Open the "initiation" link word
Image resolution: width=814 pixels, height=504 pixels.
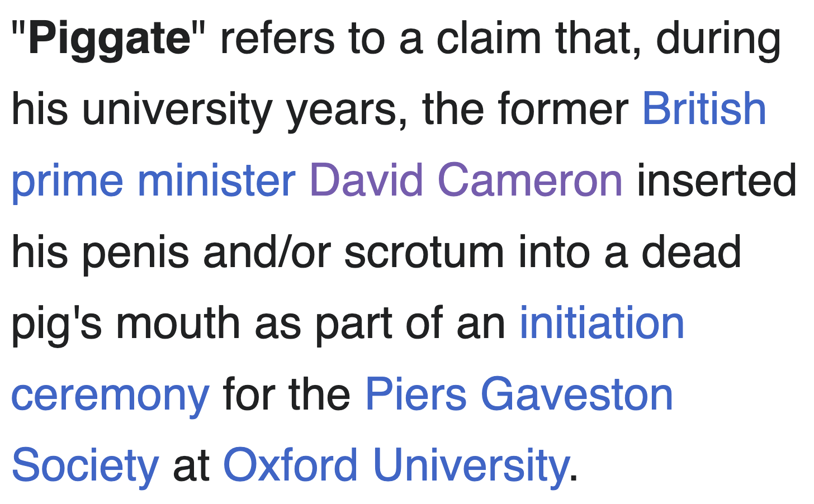(x=602, y=324)
